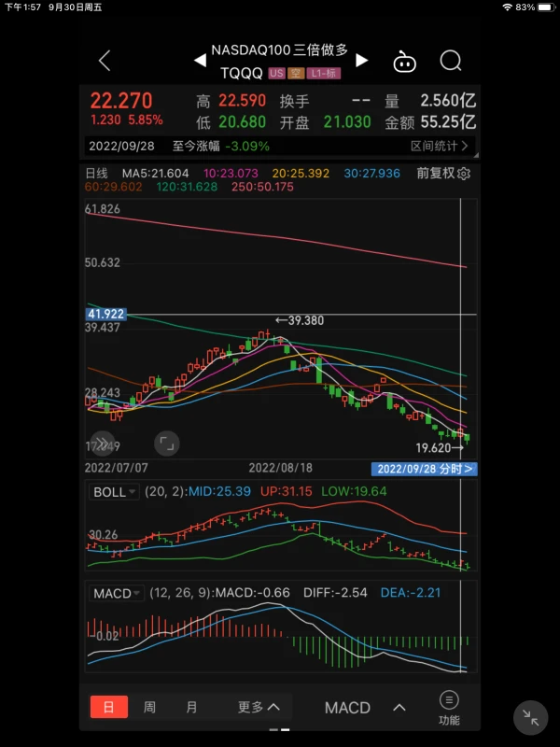Tap the back arrow at top left
Screen dimensions: 560x747
[105, 61]
